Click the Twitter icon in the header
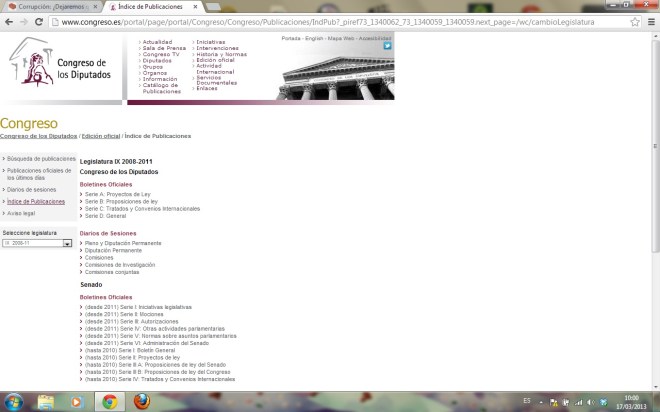Image resolution: width=660 pixels, height=412 pixels. coord(387,45)
